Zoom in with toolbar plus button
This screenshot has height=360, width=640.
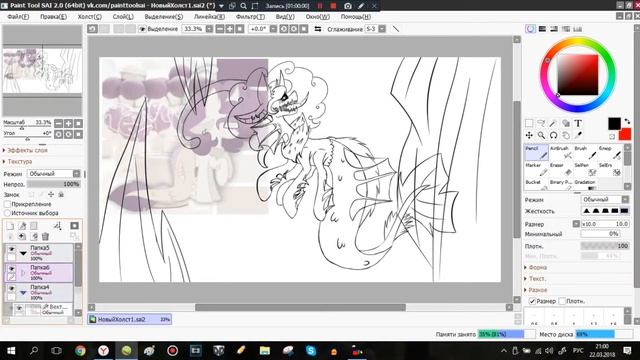point(230,29)
